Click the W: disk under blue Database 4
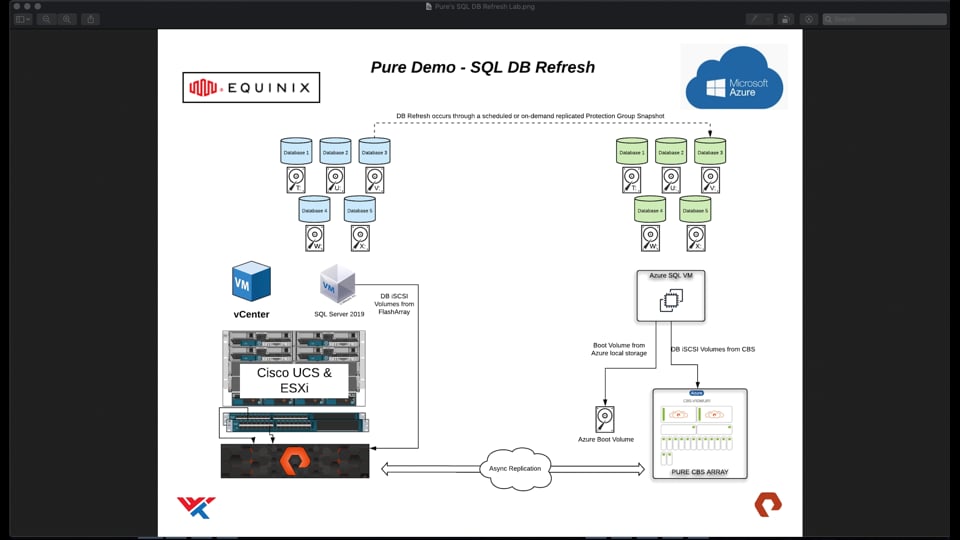The height and width of the screenshot is (540, 960). click(315, 238)
